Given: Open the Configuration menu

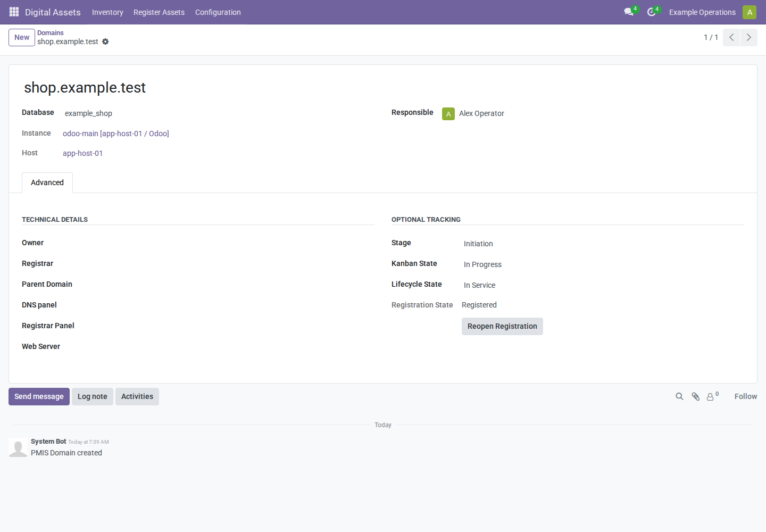Looking at the screenshot, I should 218,12.
